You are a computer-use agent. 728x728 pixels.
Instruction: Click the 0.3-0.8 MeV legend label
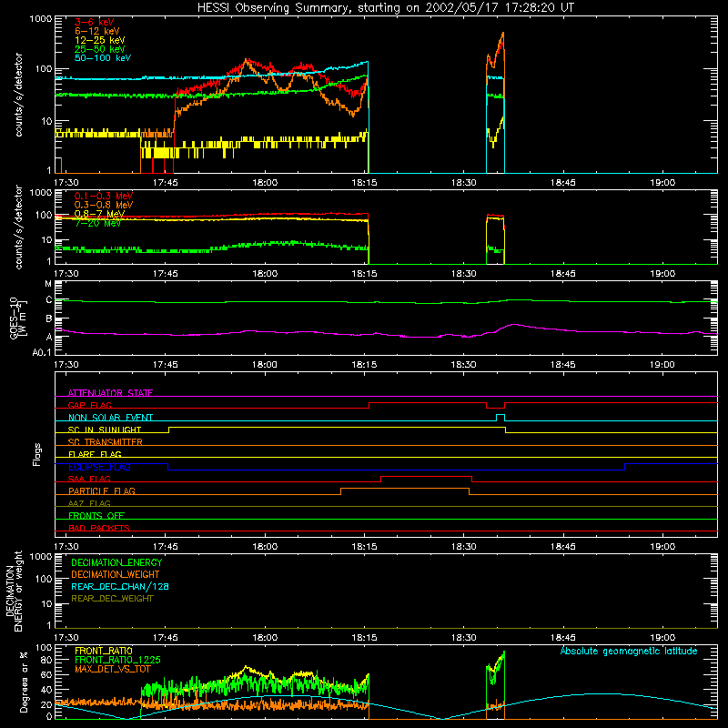click(104, 205)
